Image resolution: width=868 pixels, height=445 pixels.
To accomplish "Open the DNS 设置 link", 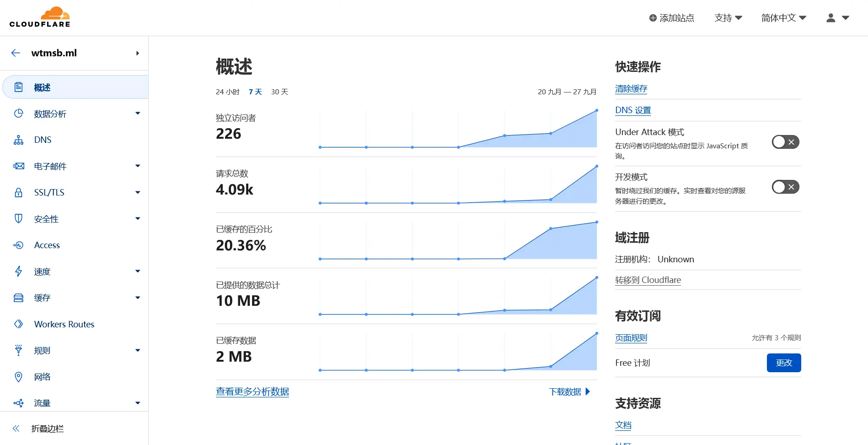I will click(x=633, y=110).
